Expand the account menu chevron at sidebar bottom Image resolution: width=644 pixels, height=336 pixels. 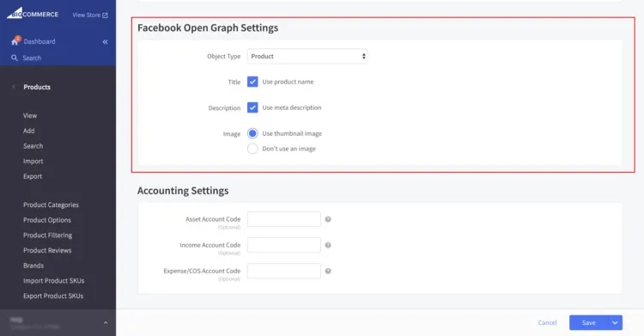point(106,323)
